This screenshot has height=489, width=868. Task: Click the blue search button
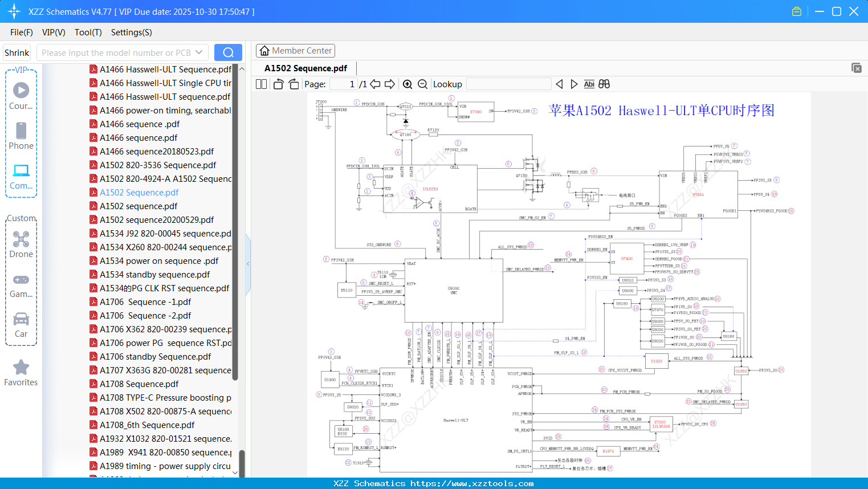tap(228, 52)
